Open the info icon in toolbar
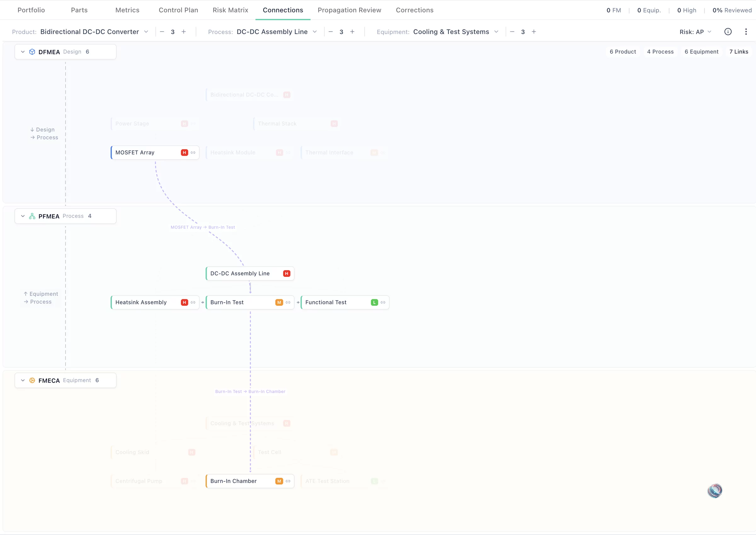 [x=728, y=32]
